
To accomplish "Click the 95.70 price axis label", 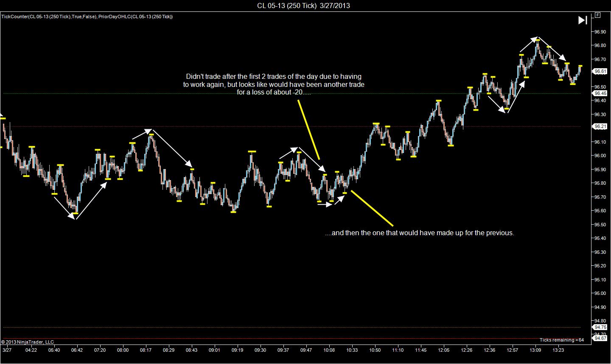I will [600, 197].
